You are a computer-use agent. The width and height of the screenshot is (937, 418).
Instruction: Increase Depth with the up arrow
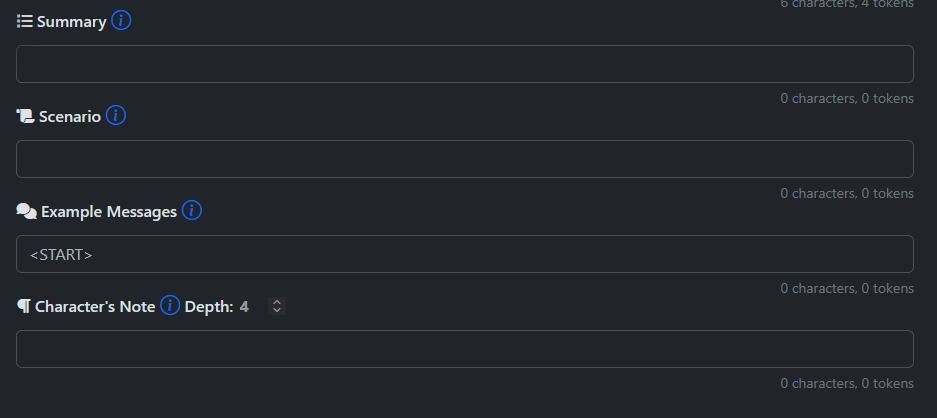click(x=277, y=302)
